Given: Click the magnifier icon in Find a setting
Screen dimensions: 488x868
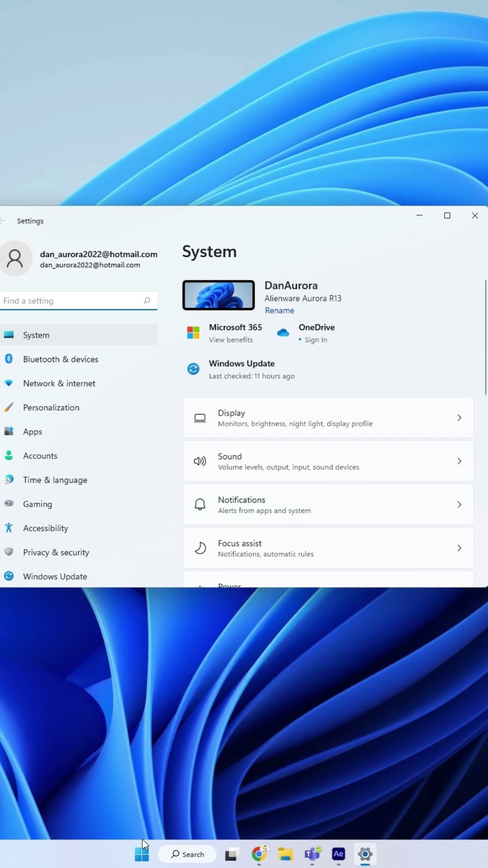Looking at the screenshot, I should pyautogui.click(x=147, y=301).
